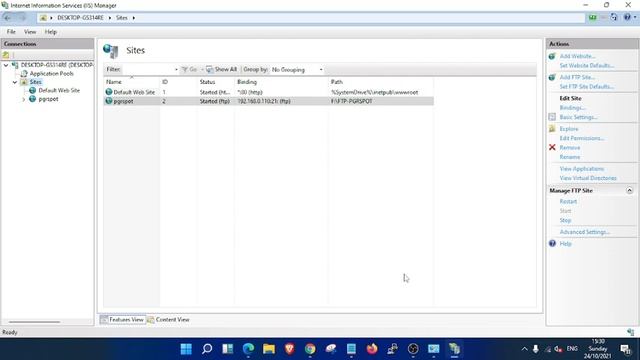Click the Connections toolbar create connection icon
640x360 pixels.
(x=6, y=55)
